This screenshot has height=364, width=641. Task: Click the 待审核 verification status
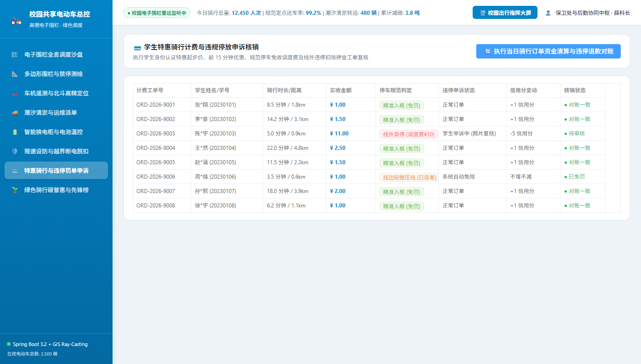(x=574, y=134)
